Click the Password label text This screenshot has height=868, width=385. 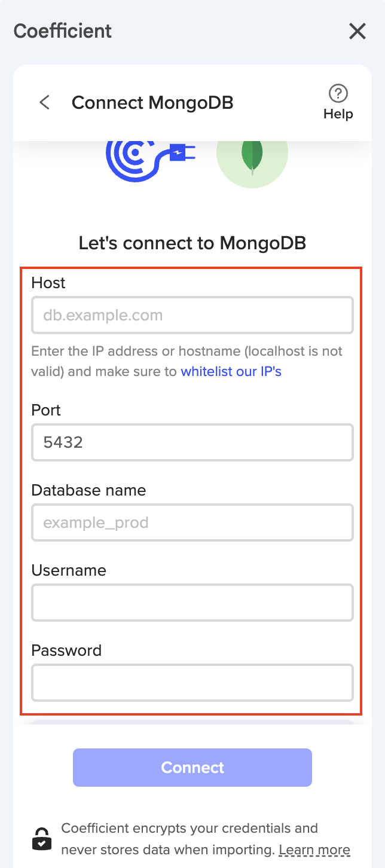pyautogui.click(x=66, y=650)
